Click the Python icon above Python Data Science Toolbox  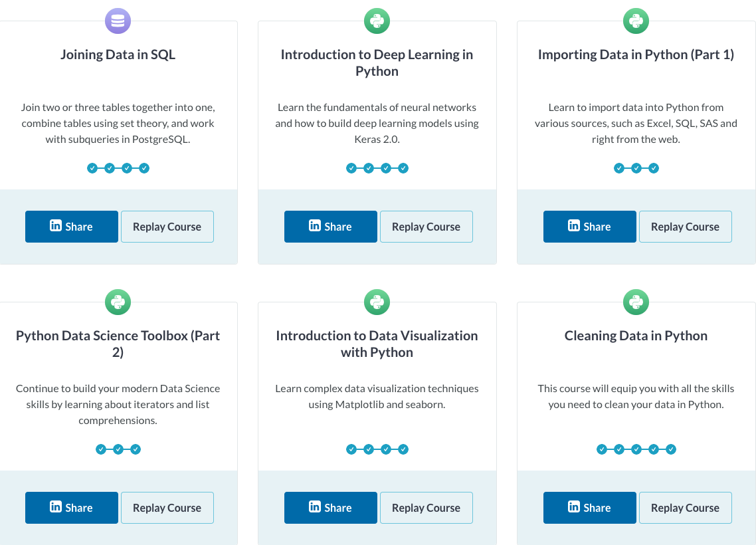[118, 302]
